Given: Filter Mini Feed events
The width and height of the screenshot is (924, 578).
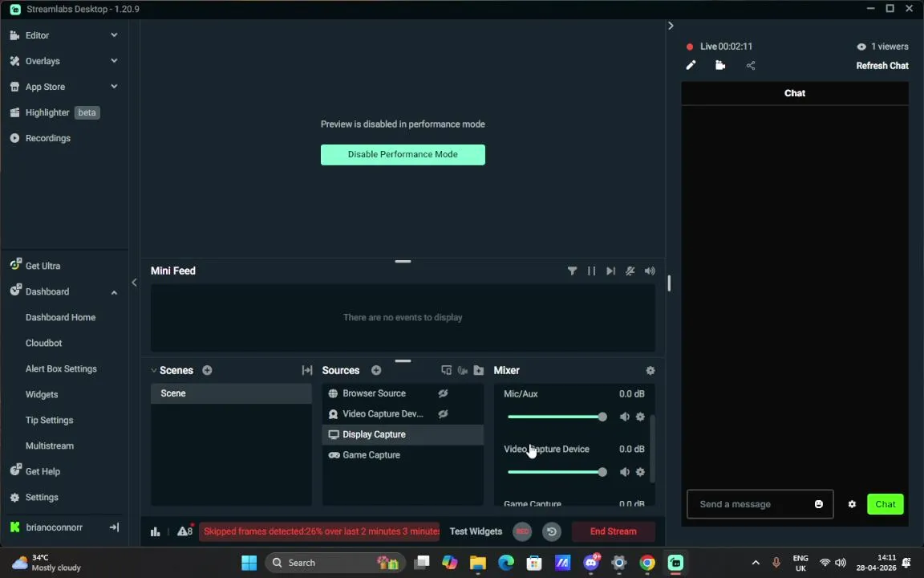Looking at the screenshot, I should tap(572, 271).
